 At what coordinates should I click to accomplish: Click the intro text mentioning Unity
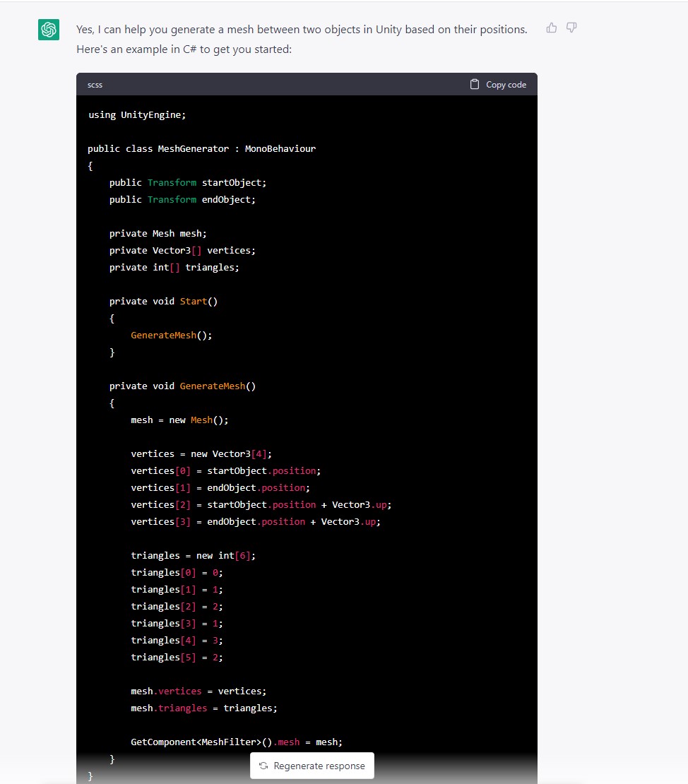coord(302,30)
